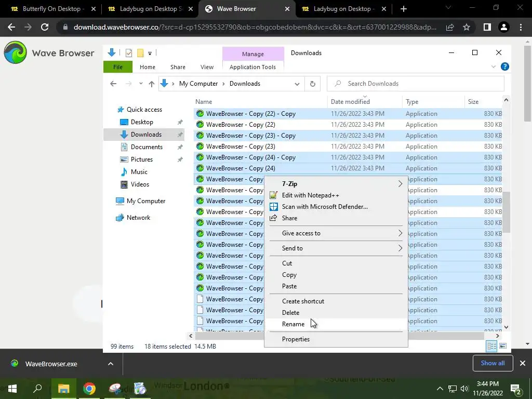Open the Application Tools tab

coord(253,67)
